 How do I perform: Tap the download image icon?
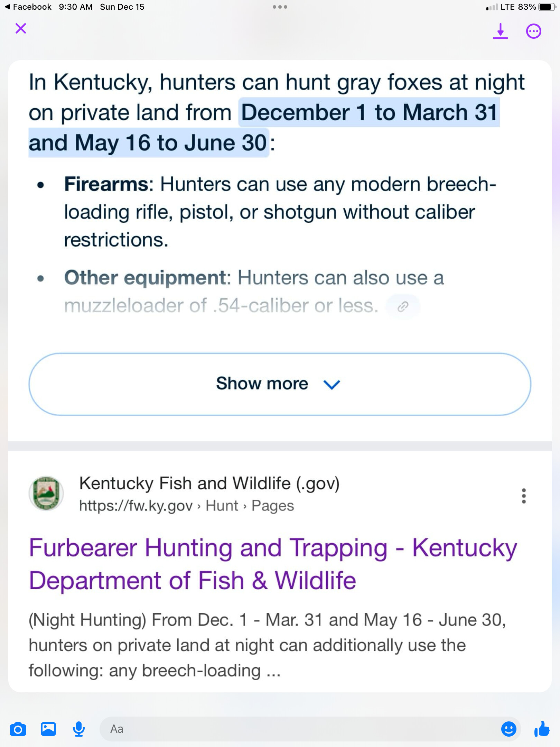click(x=500, y=31)
